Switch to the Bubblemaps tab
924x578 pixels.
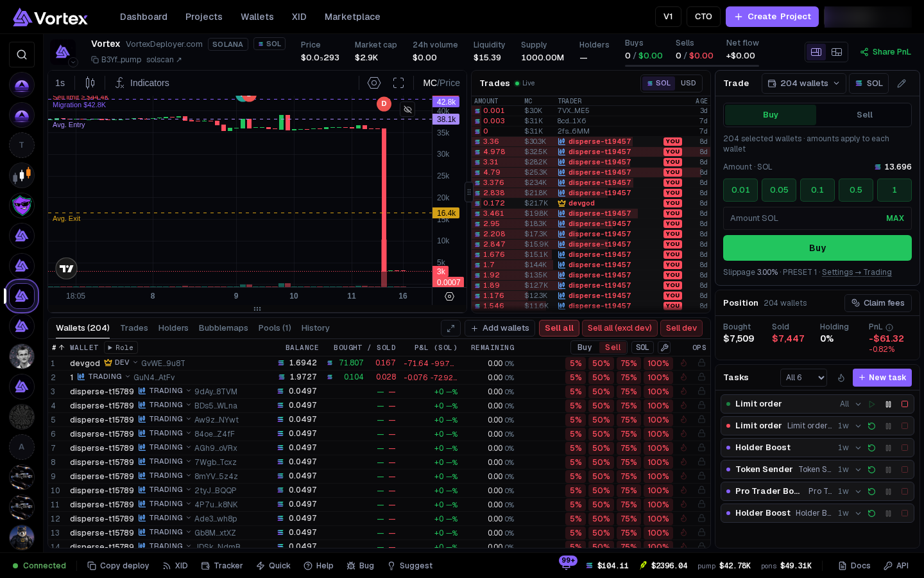pyautogui.click(x=223, y=328)
